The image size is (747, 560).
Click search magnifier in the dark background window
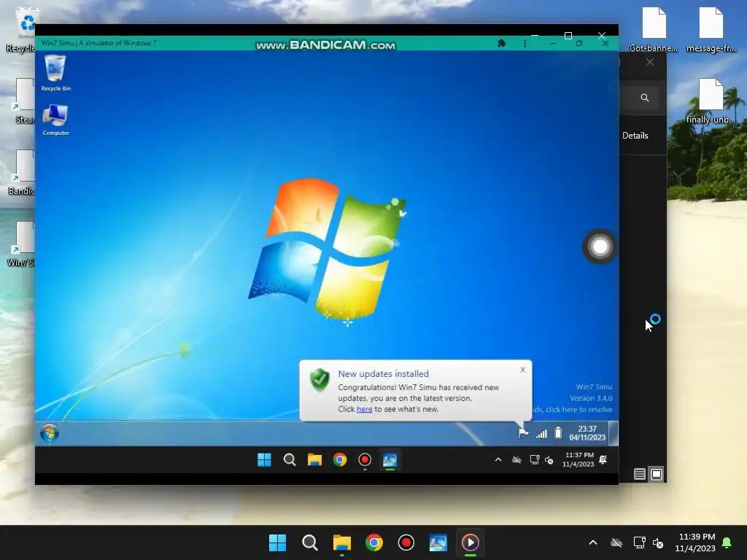tap(645, 98)
